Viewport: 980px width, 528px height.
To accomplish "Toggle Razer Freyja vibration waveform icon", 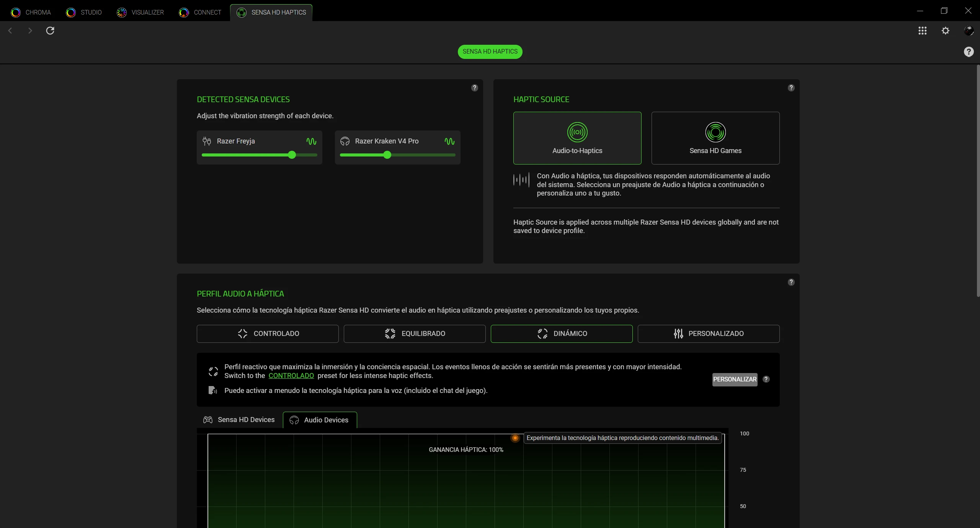I will click(311, 141).
